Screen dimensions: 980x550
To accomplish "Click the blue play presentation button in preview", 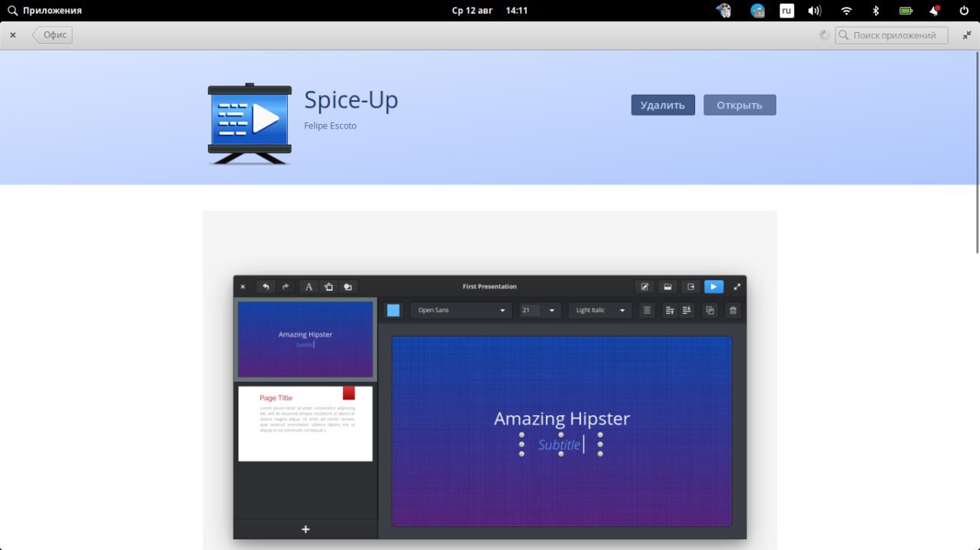I will [x=714, y=287].
